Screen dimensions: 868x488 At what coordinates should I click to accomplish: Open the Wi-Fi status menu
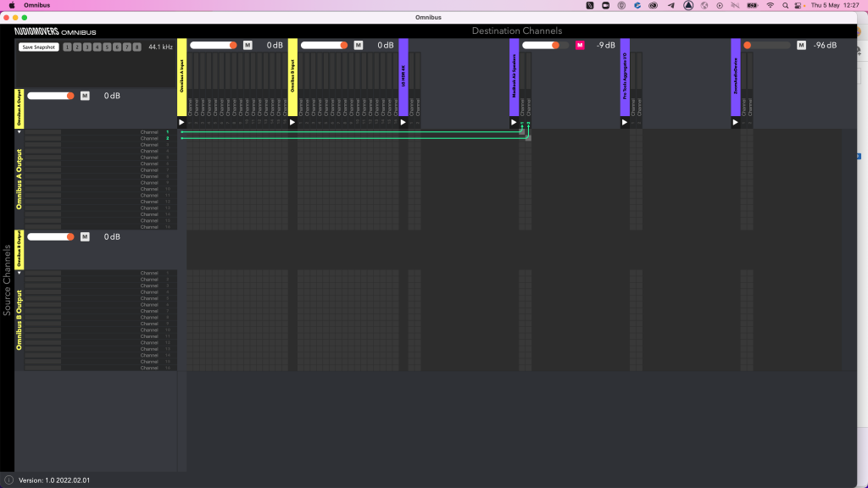tap(770, 6)
